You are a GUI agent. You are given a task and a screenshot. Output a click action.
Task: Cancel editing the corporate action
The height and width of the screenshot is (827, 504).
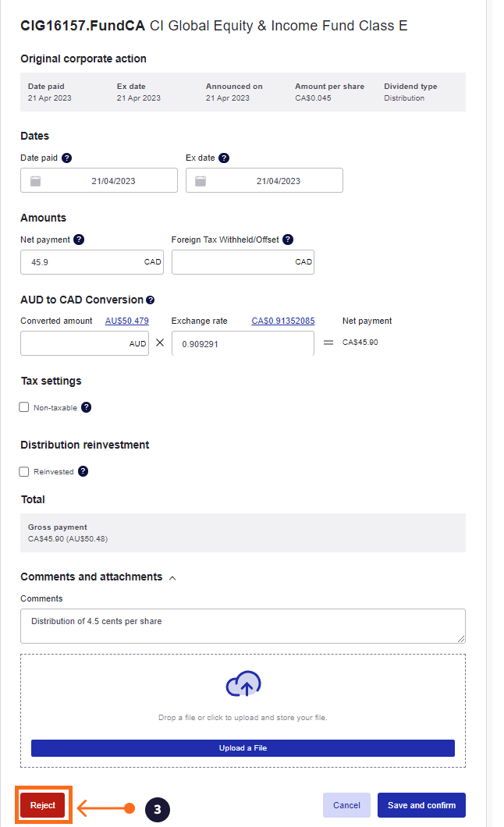pyautogui.click(x=346, y=805)
